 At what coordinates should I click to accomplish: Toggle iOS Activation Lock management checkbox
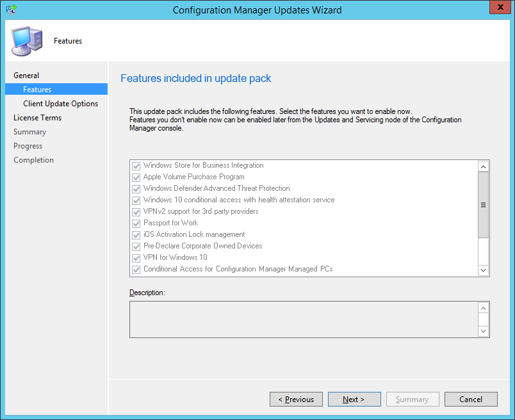point(136,235)
